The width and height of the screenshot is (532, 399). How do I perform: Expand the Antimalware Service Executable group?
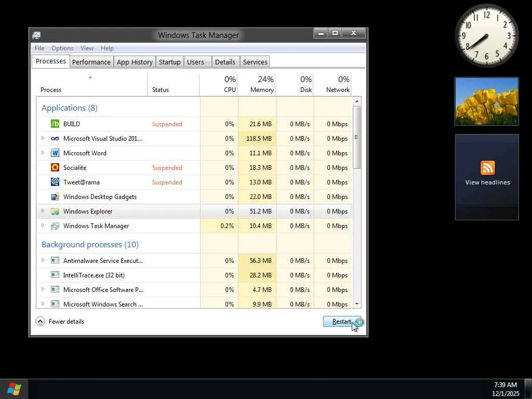[43, 260]
